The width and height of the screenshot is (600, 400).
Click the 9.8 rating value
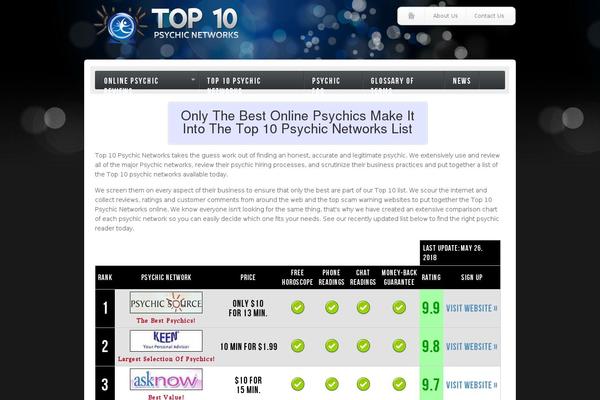pyautogui.click(x=430, y=346)
